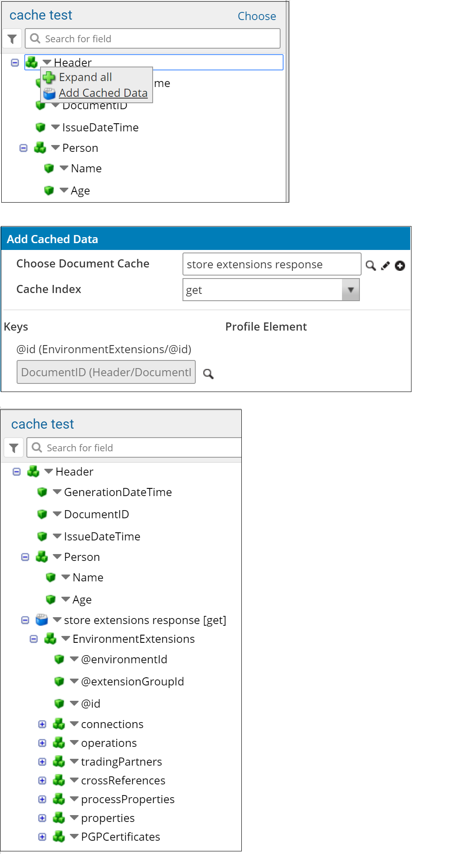Click the plus icon to create document cache
The height and width of the screenshot is (868, 449).
pyautogui.click(x=400, y=266)
